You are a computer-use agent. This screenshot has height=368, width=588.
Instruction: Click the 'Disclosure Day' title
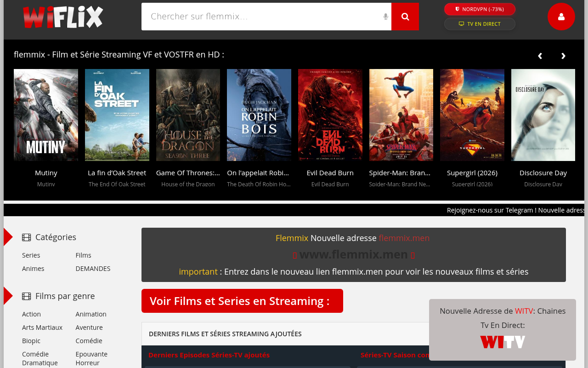click(543, 173)
